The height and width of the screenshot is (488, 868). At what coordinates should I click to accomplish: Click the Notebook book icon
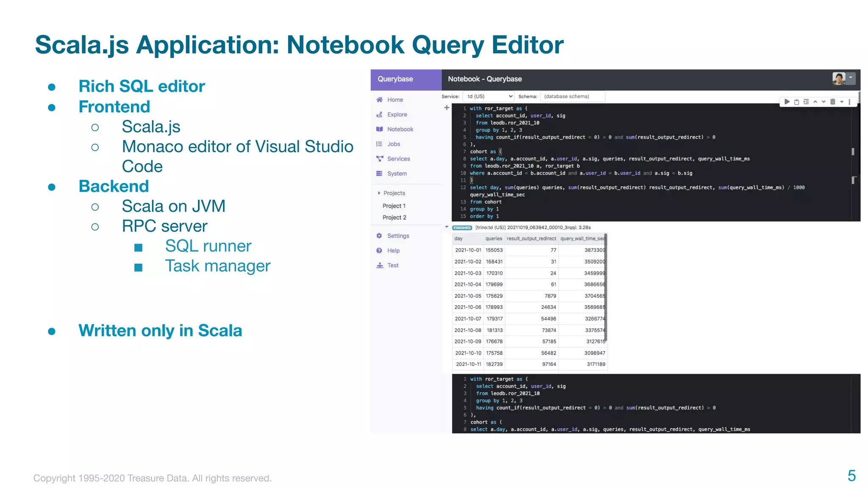click(379, 129)
